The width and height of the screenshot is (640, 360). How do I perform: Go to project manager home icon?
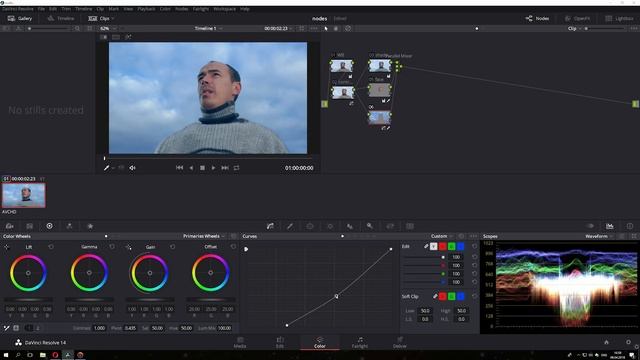pyautogui.click(x=606, y=342)
